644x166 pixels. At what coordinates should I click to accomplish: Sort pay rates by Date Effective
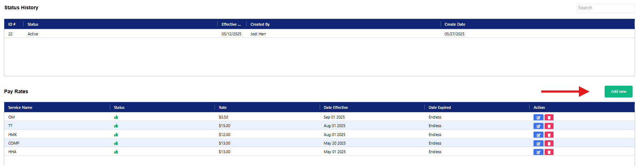point(336,107)
